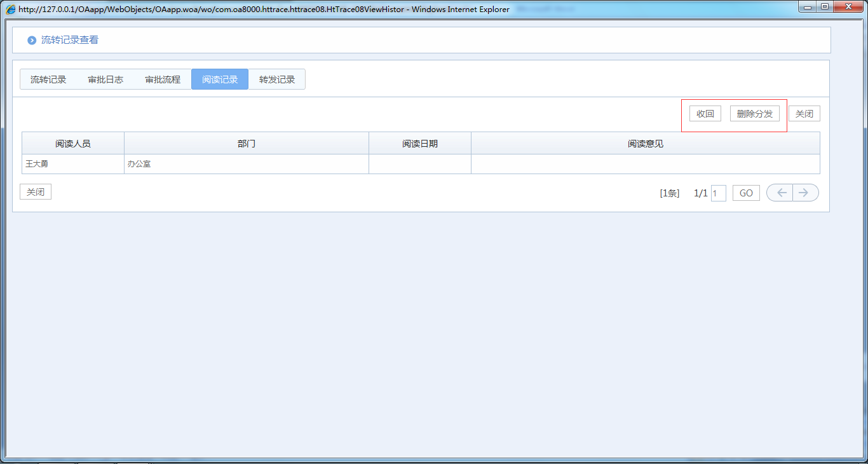Click the 删除分发 button
This screenshot has width=868, height=464.
[754, 114]
